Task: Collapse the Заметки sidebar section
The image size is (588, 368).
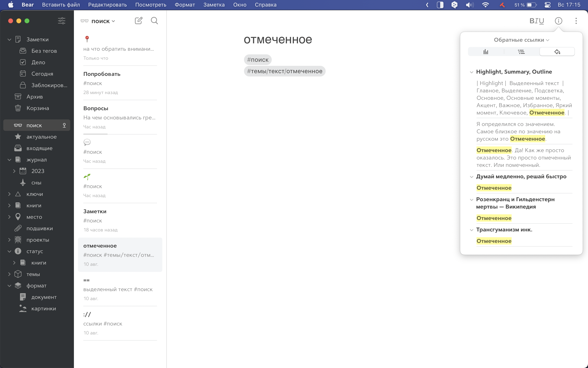Action: pos(9,39)
